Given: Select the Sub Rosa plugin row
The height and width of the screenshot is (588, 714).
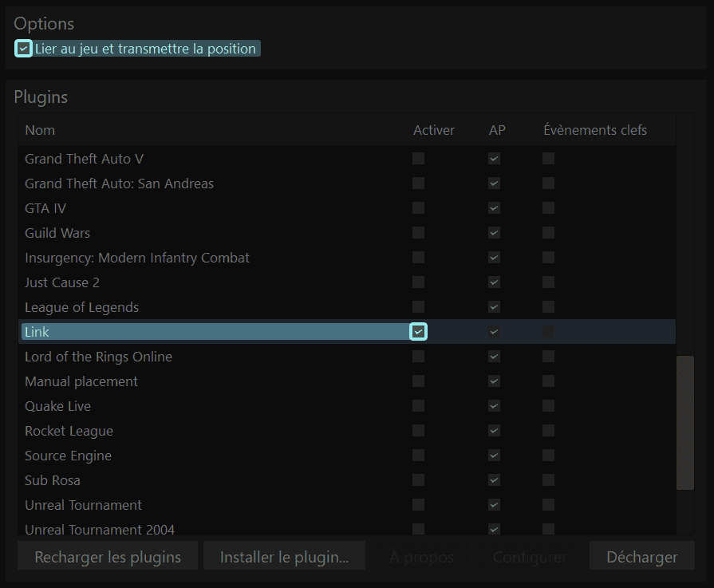Looking at the screenshot, I should click(x=53, y=480).
